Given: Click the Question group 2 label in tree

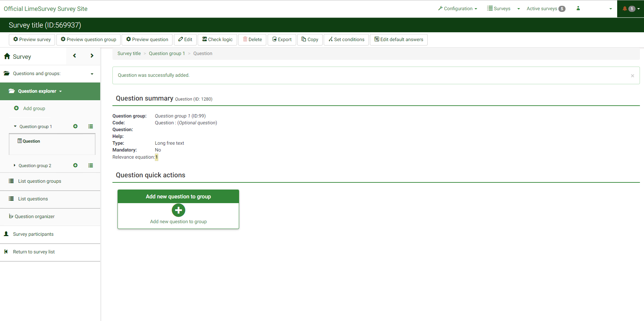Looking at the screenshot, I should click(x=35, y=166).
